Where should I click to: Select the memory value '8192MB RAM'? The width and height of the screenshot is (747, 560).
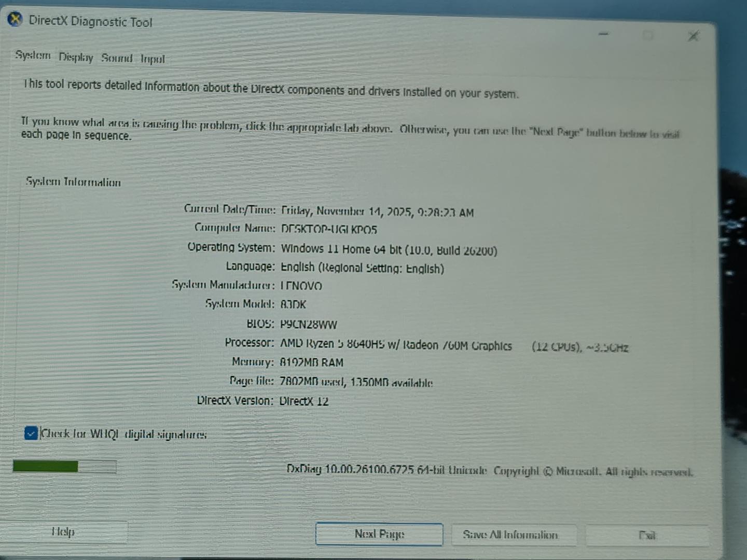tap(311, 362)
